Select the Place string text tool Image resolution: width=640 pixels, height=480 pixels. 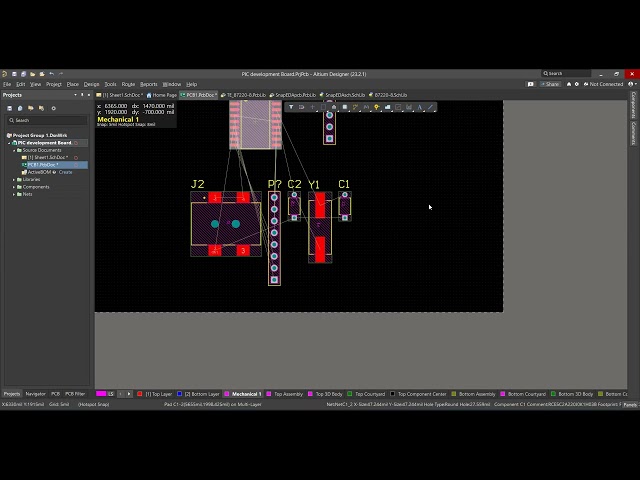pos(420,107)
